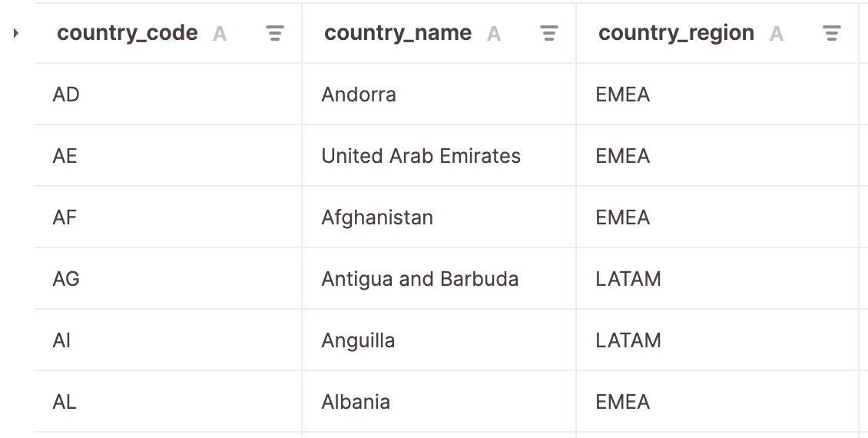
Task: Select the country_region column header
Action: (676, 33)
